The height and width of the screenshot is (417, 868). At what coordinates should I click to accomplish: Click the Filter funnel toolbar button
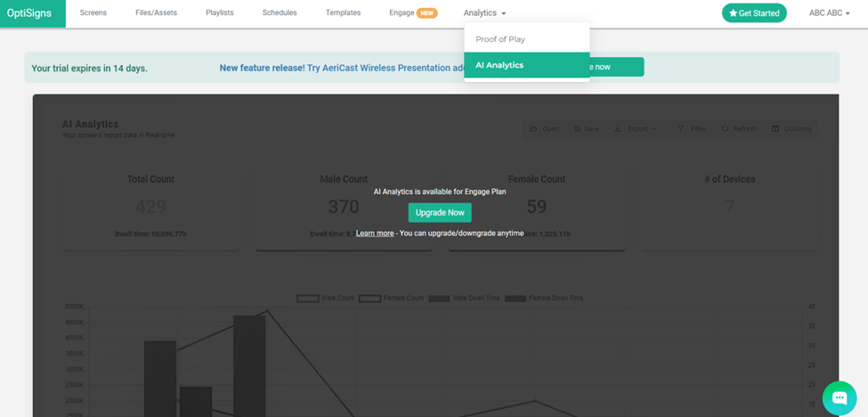(x=691, y=129)
